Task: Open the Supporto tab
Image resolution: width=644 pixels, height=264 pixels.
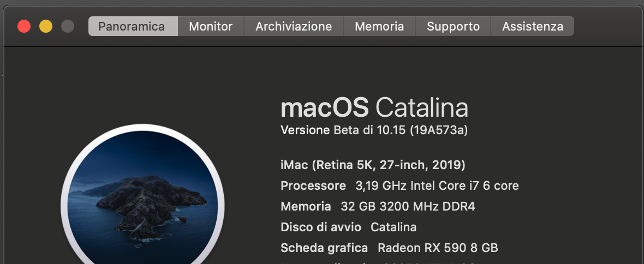Action: [453, 26]
